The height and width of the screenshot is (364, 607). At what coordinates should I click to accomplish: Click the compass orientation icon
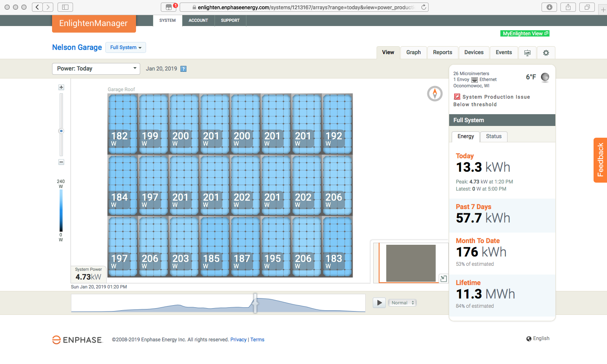[435, 93]
